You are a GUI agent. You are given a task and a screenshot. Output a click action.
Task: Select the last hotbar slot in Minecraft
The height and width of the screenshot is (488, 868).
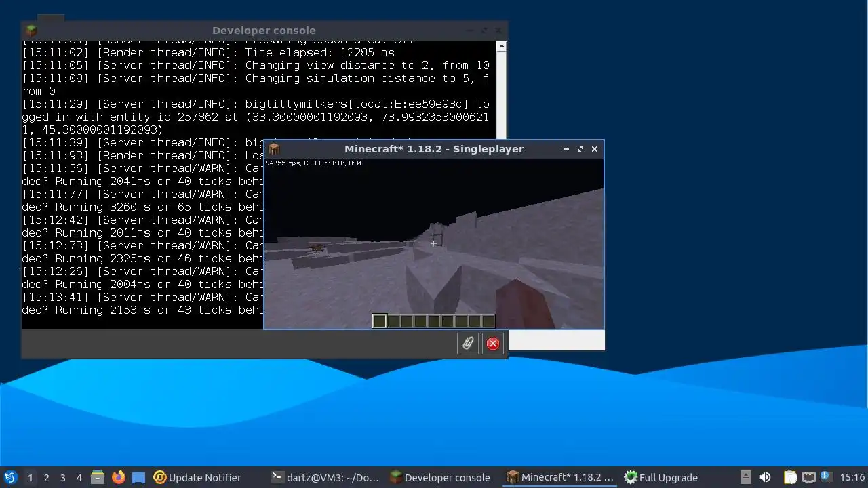[488, 321]
